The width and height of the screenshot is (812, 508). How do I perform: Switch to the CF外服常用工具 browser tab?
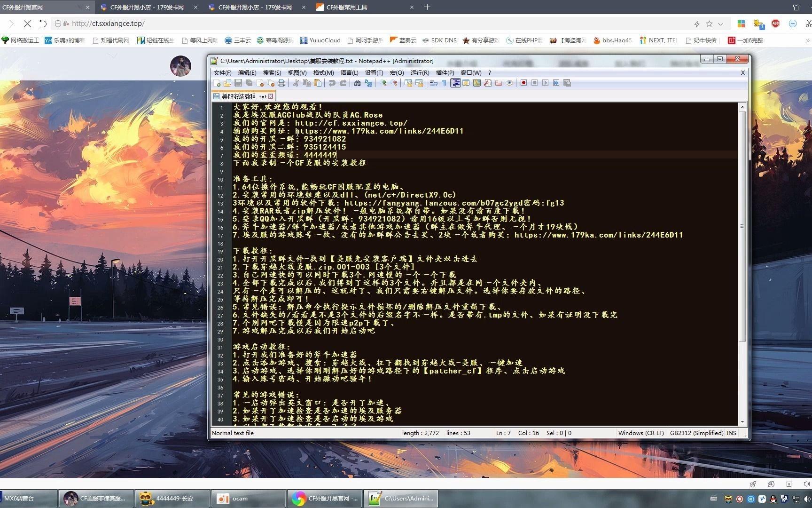[365, 7]
